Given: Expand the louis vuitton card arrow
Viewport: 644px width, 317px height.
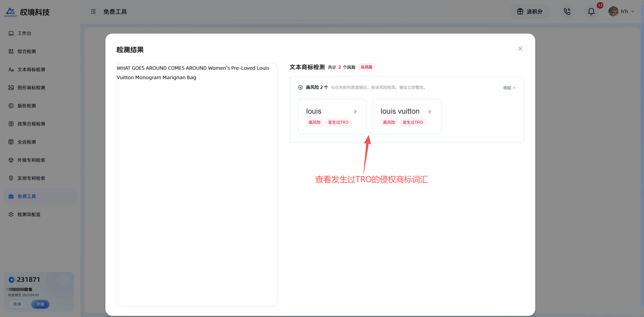Looking at the screenshot, I should [430, 112].
